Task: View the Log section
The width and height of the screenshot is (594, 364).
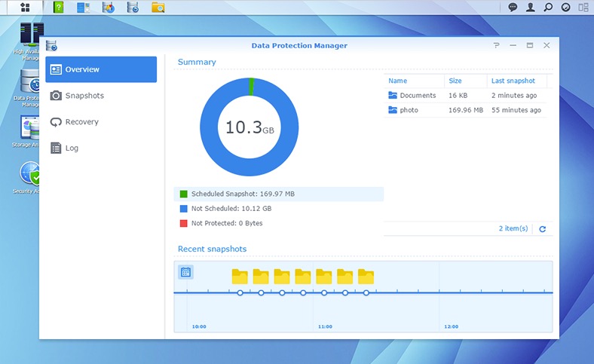Action: point(101,148)
